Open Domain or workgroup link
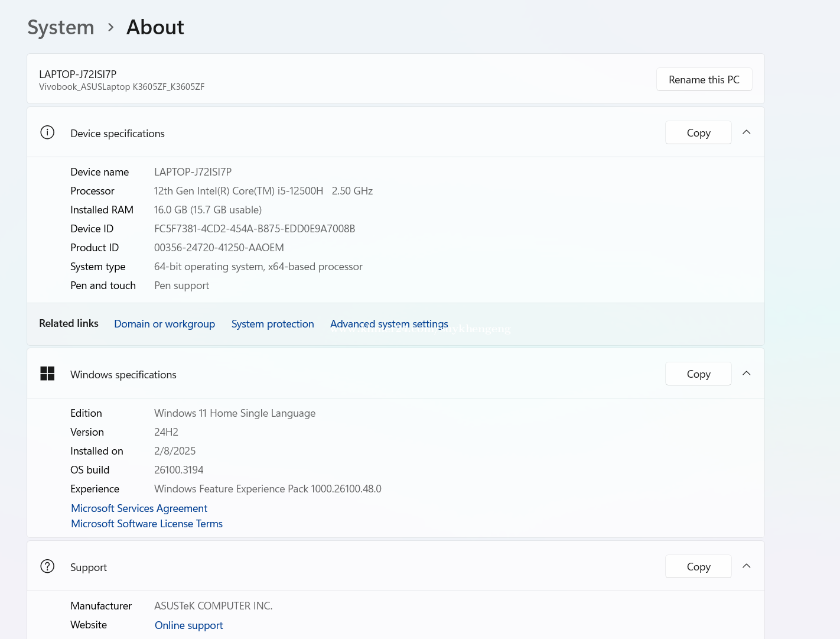 [x=164, y=324]
